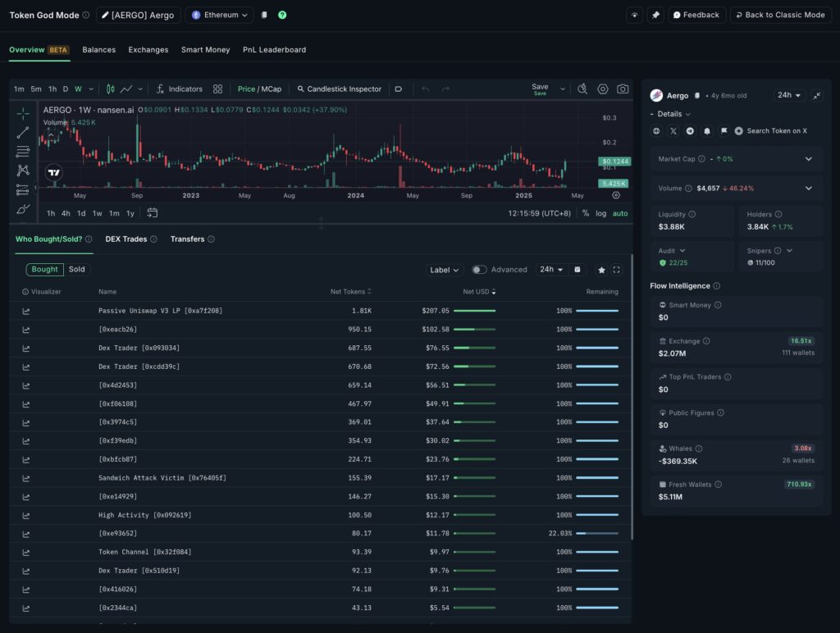Select the trend line drawing tool
Viewport: 840px width, 633px height.
[x=22, y=132]
